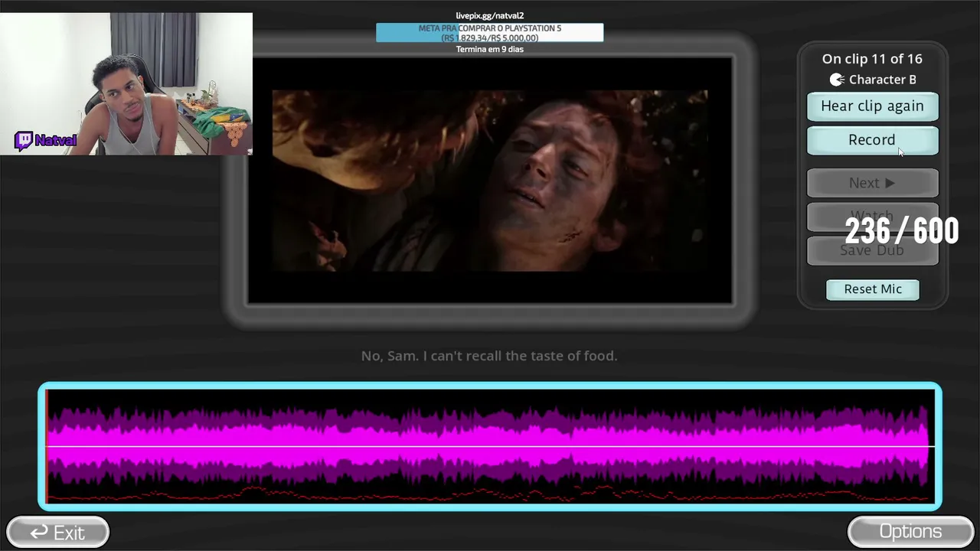Click the red playhead marker at waveform start

pos(47,446)
